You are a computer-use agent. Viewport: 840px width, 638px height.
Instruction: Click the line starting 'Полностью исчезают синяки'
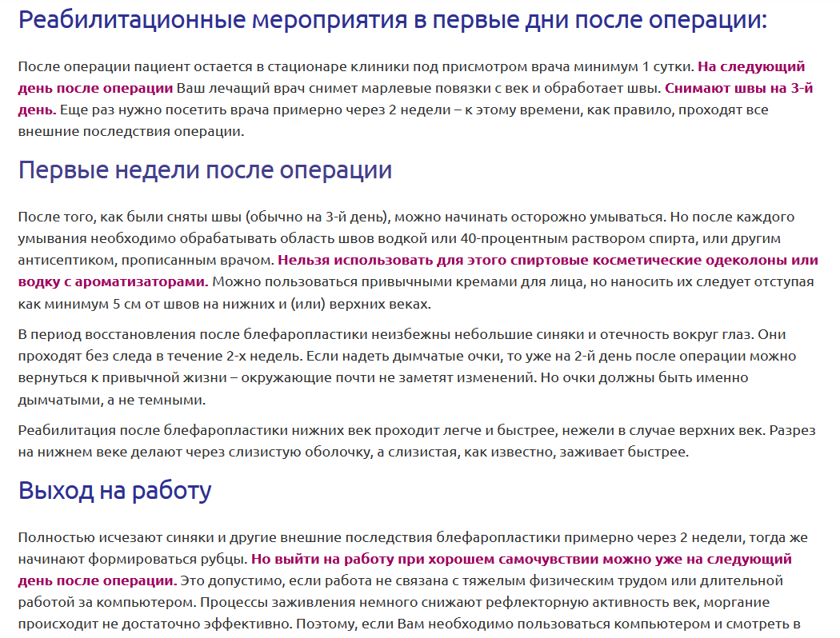(x=413, y=537)
